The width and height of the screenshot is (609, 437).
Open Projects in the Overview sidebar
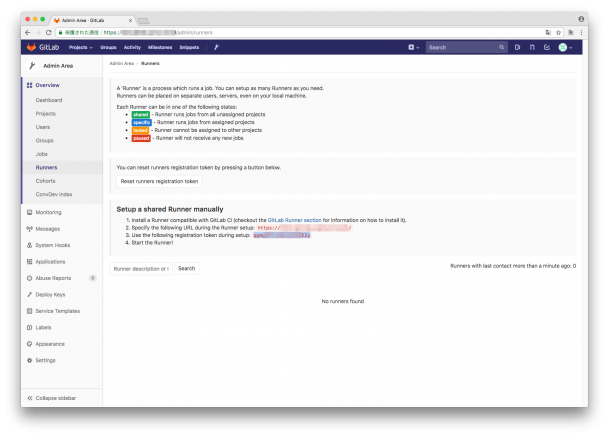[46, 113]
